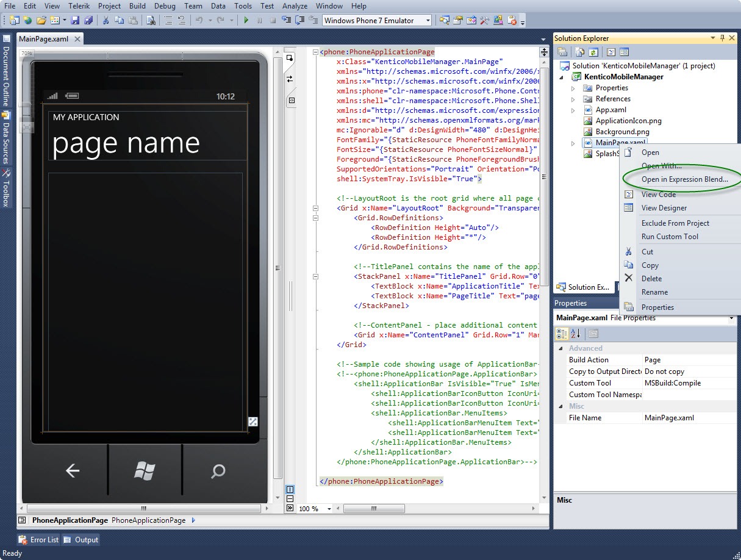This screenshot has width=741, height=560.
Task: Save the current file with floppy icon
Action: (75, 20)
